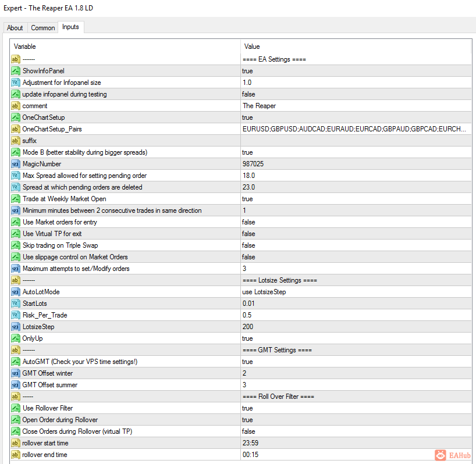Click the LotsizeStep integer icon

(x=16, y=326)
